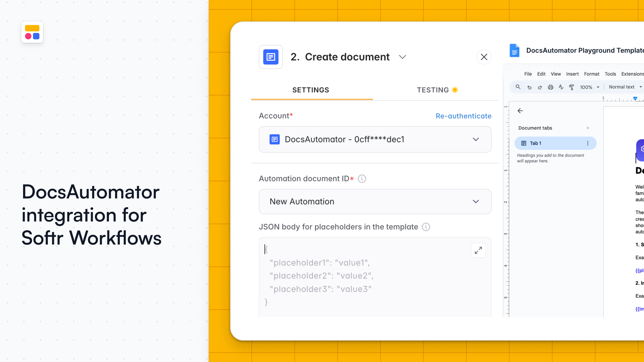Select Tab 1 in document tabs
The width and height of the screenshot is (644, 362).
point(555,143)
